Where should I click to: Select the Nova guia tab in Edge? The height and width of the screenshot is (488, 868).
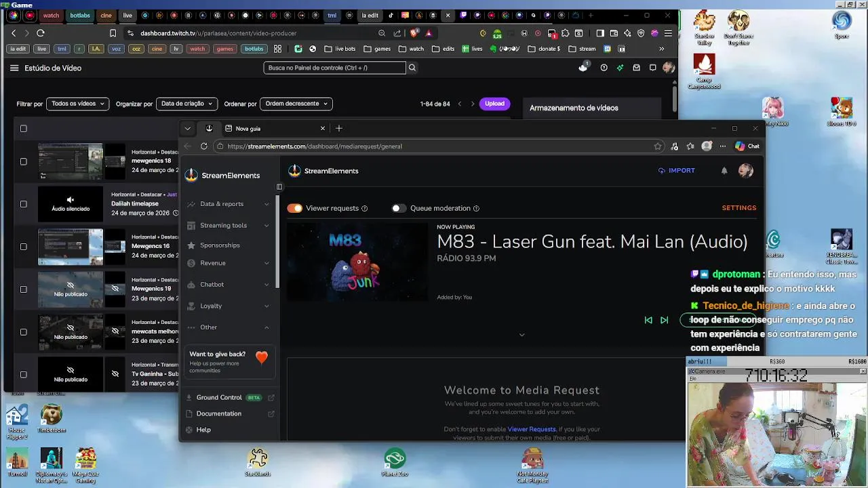275,128
